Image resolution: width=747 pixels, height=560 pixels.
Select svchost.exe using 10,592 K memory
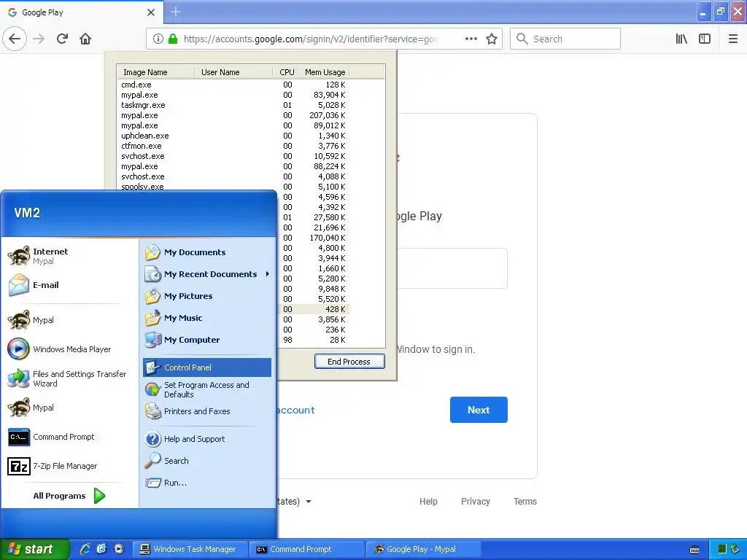point(233,156)
